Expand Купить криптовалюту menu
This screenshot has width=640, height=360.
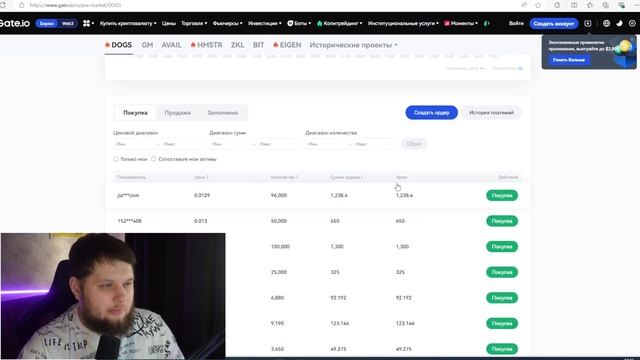click(x=128, y=24)
